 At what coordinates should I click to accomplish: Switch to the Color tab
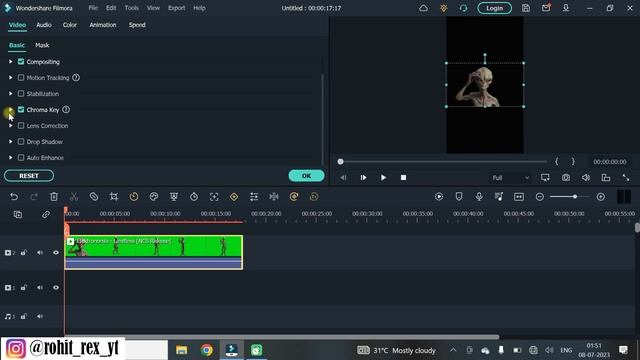tap(69, 25)
